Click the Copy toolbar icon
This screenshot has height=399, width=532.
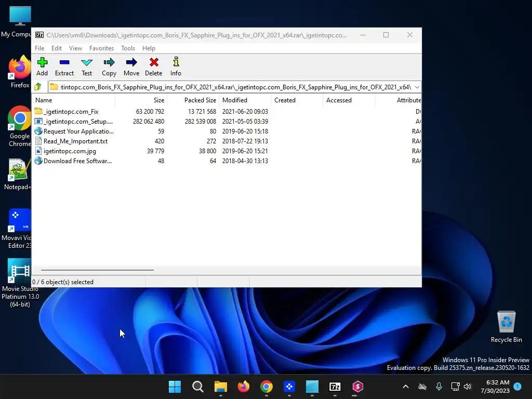[x=109, y=62]
